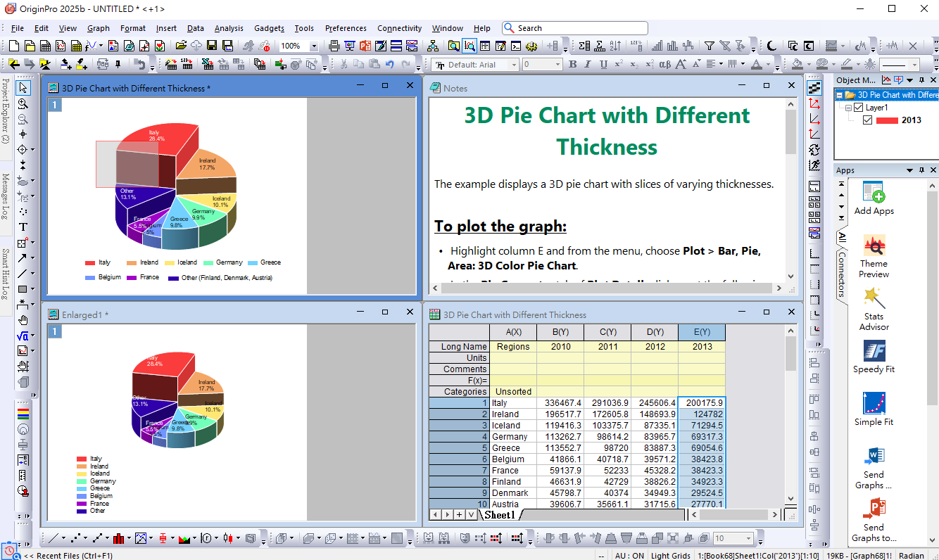Collapse the 3D Pie Chart folder in Object Manager
This screenshot has width=939, height=560.
click(x=839, y=95)
